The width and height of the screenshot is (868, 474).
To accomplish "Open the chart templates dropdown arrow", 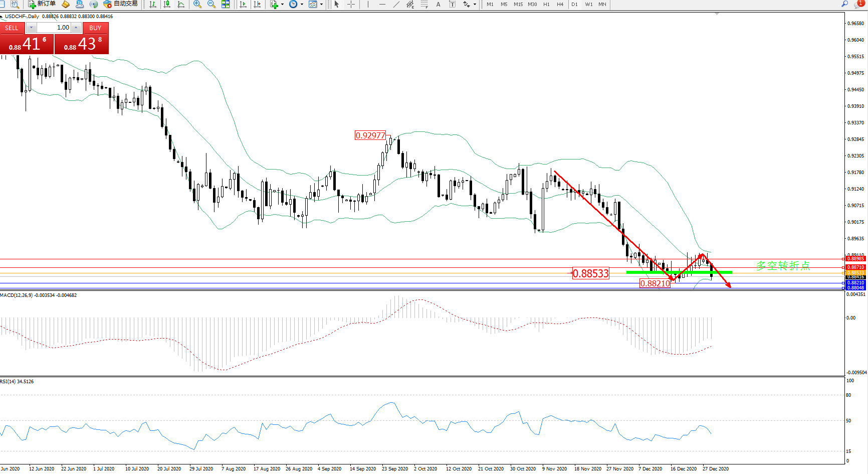I will pos(321,4).
